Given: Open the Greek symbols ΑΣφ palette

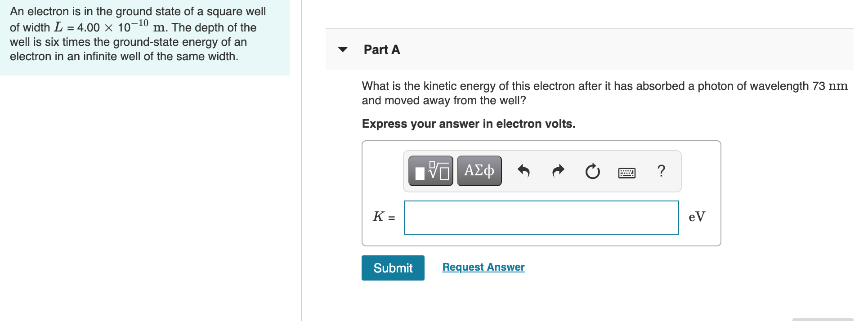Looking at the screenshot, I should click(x=479, y=171).
